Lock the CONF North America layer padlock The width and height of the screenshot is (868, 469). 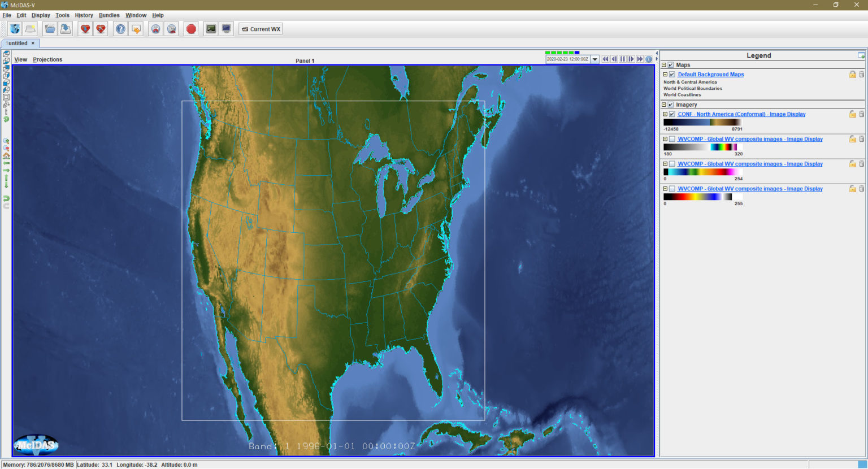click(x=852, y=114)
